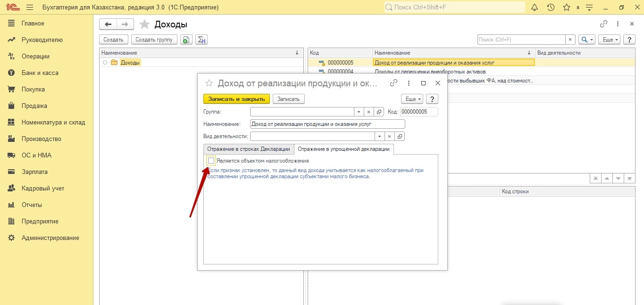This screenshot has width=644, height=305.
Task: Enable Является объектом налогообложения checkbox
Action: [211, 161]
